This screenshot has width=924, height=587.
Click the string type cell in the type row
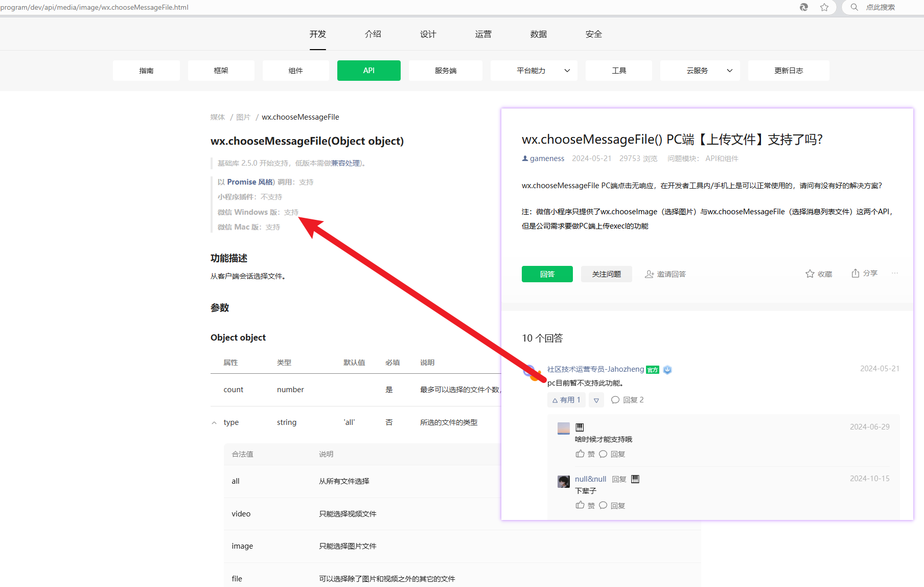pos(287,422)
